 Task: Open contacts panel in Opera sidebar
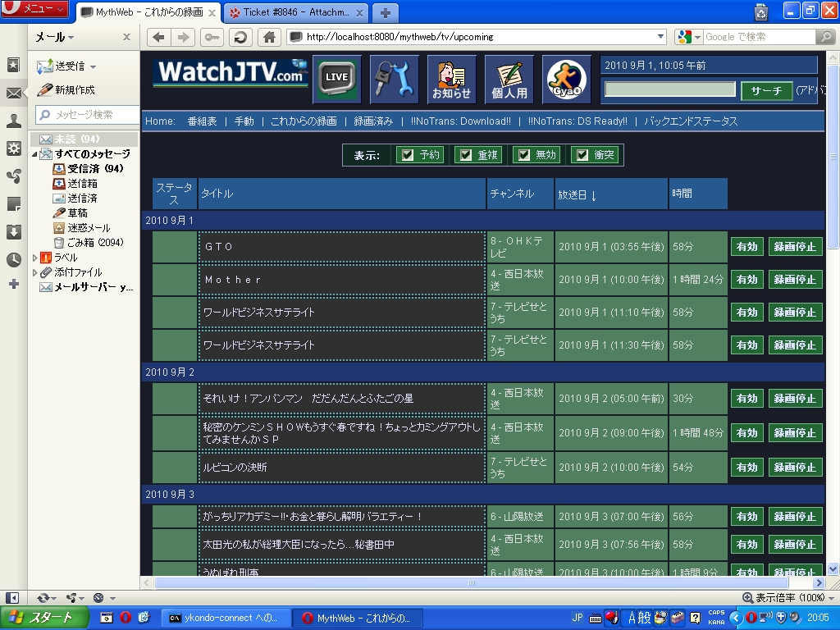(14, 121)
